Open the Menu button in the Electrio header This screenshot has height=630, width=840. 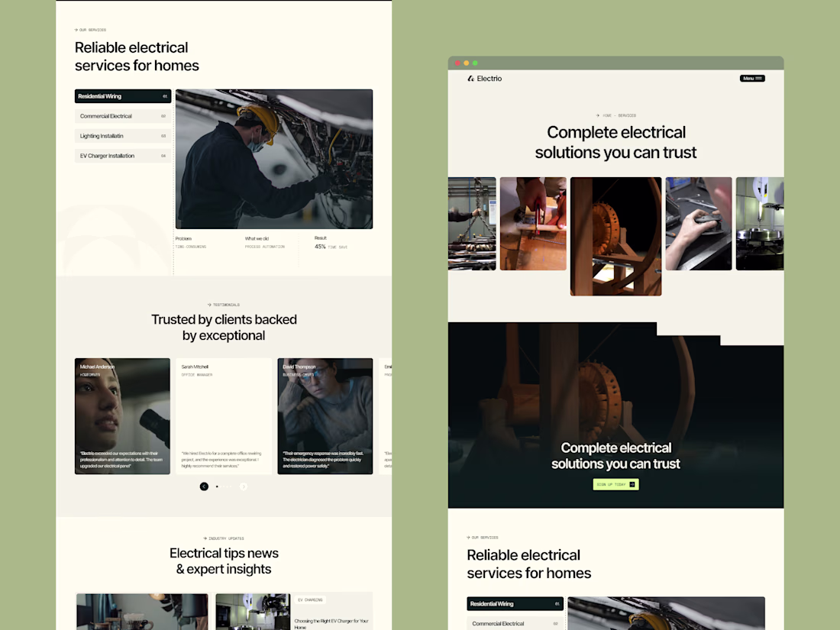[x=752, y=78]
